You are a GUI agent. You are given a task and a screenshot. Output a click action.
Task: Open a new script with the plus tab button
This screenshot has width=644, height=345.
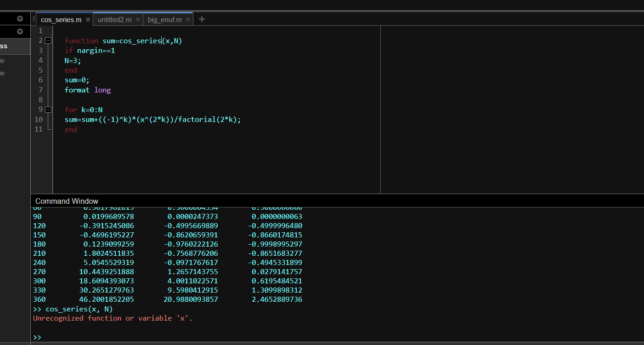tap(201, 19)
